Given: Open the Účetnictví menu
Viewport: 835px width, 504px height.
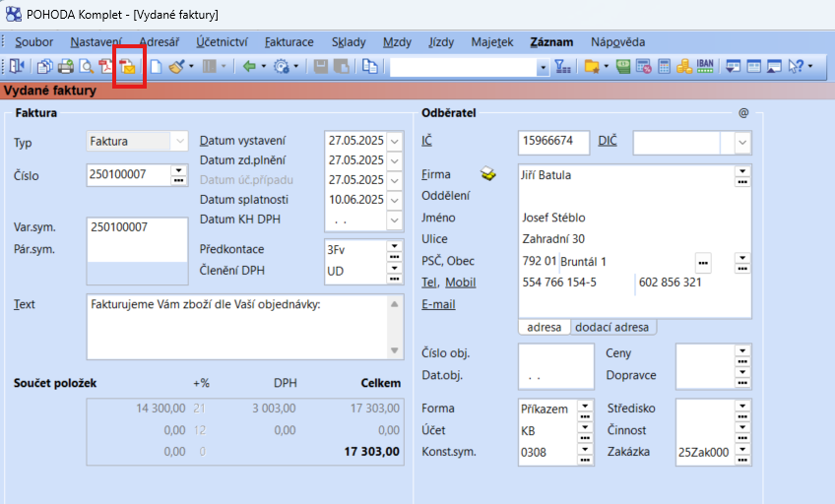Looking at the screenshot, I should click(x=222, y=42).
